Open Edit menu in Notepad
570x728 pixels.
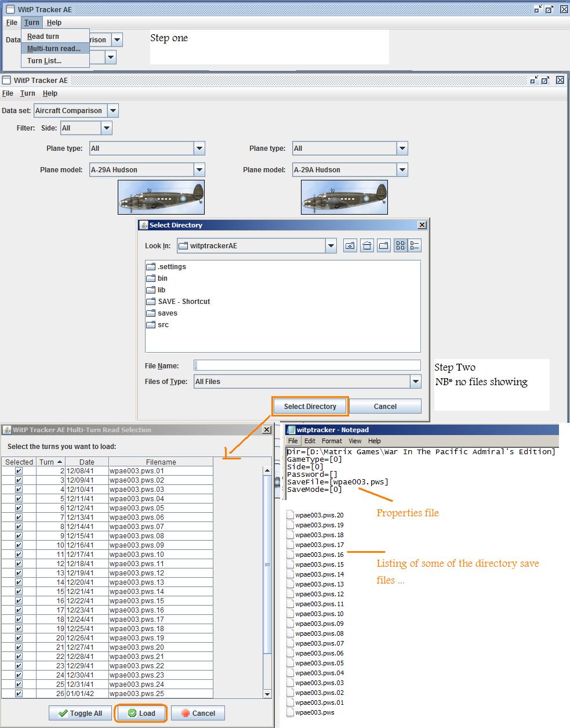[x=310, y=441]
